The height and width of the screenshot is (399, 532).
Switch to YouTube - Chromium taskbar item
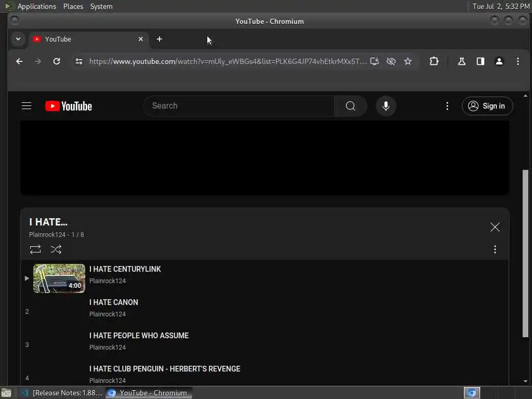tap(149, 393)
